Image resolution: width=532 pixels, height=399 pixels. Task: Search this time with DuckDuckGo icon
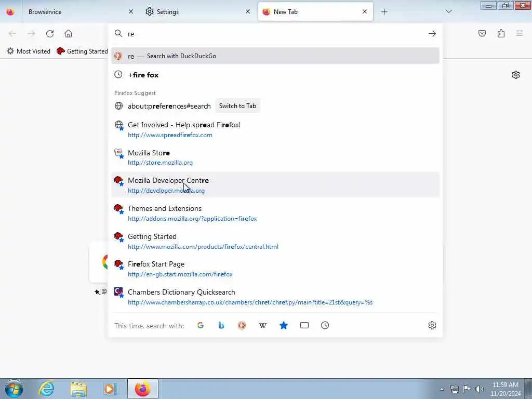click(x=242, y=325)
